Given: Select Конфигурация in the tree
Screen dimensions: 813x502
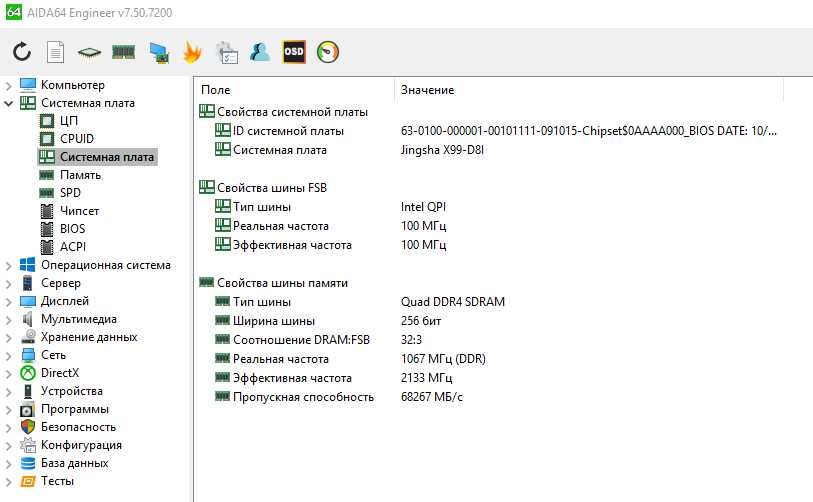Looking at the screenshot, I should coord(81,445).
